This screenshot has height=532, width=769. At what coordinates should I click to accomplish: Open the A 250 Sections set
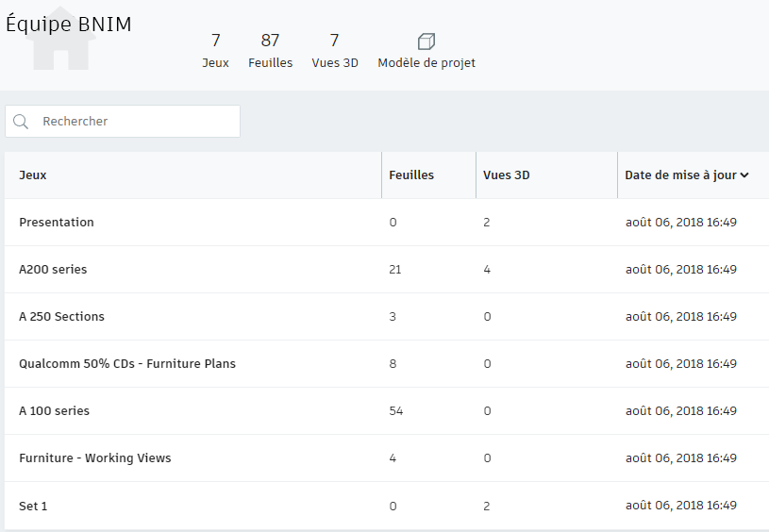point(61,317)
